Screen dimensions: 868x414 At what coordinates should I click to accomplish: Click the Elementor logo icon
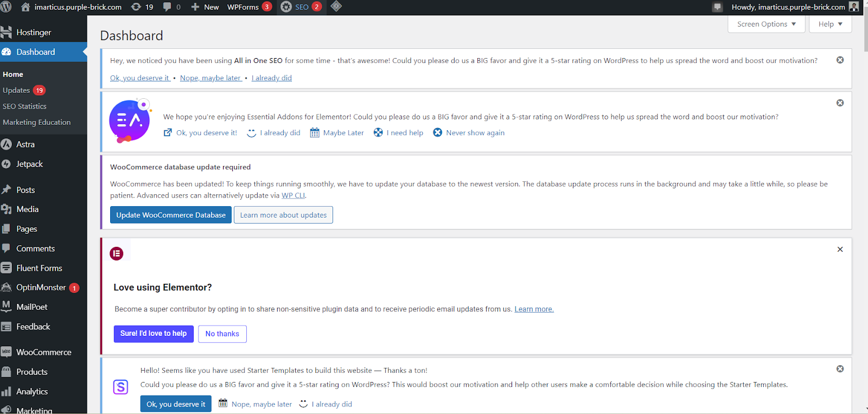click(x=117, y=253)
